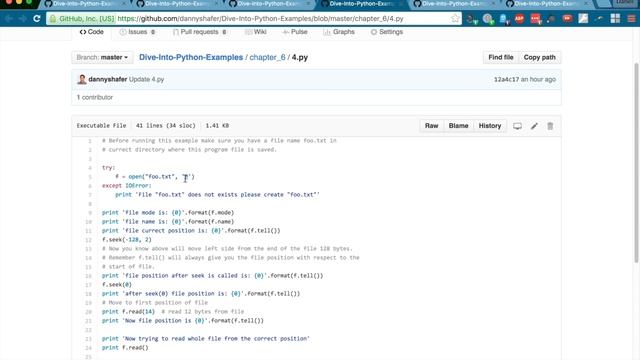This screenshot has width=640, height=360.
Task: Bookmark this page with the star icon
Action: (x=455, y=18)
